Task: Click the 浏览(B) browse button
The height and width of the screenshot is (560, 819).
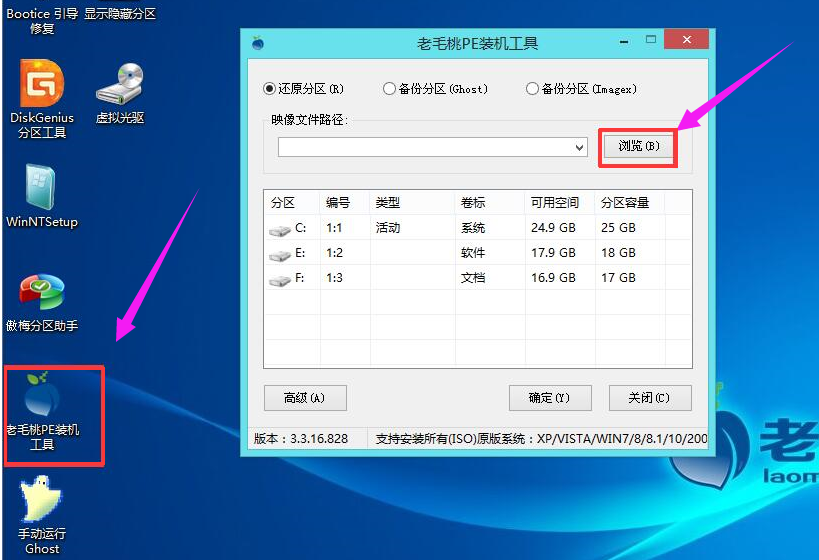Action: [x=638, y=147]
